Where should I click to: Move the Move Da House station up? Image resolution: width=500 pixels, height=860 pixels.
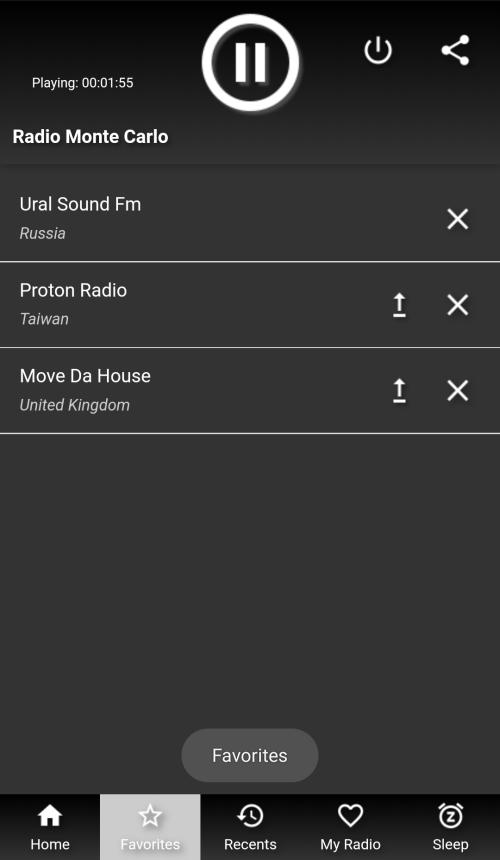pyautogui.click(x=400, y=391)
